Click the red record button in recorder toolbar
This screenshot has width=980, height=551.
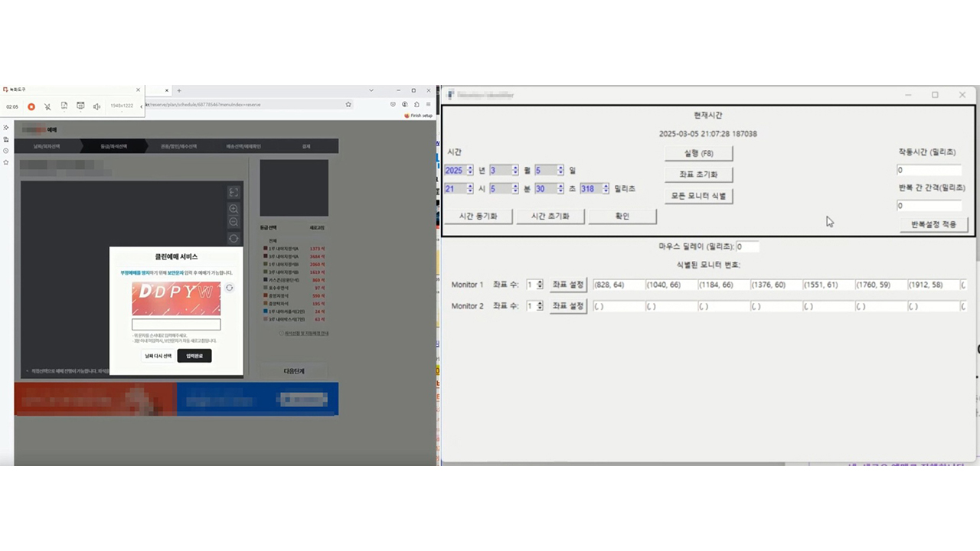click(x=31, y=106)
